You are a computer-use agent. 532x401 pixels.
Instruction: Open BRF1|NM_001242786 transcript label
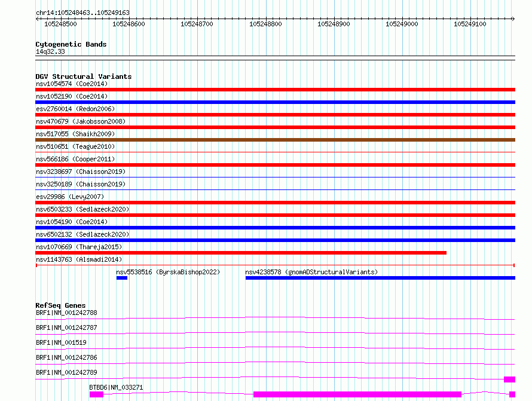[66, 357]
